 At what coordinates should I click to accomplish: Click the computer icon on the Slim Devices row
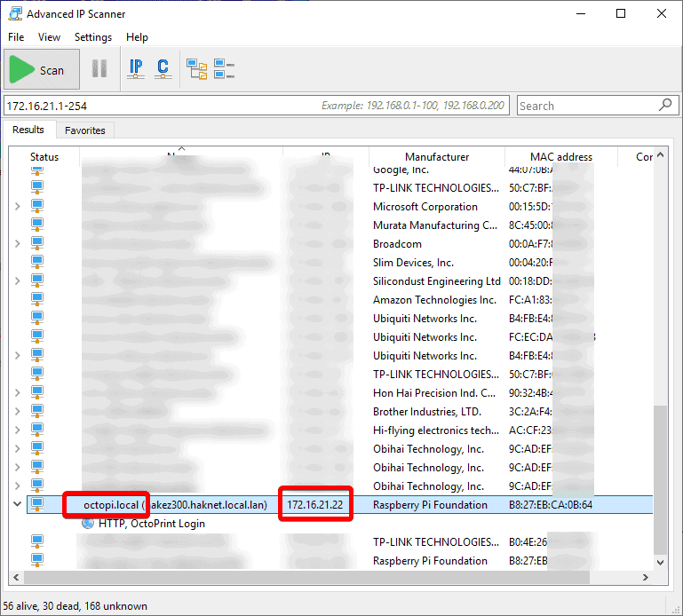[x=37, y=262]
